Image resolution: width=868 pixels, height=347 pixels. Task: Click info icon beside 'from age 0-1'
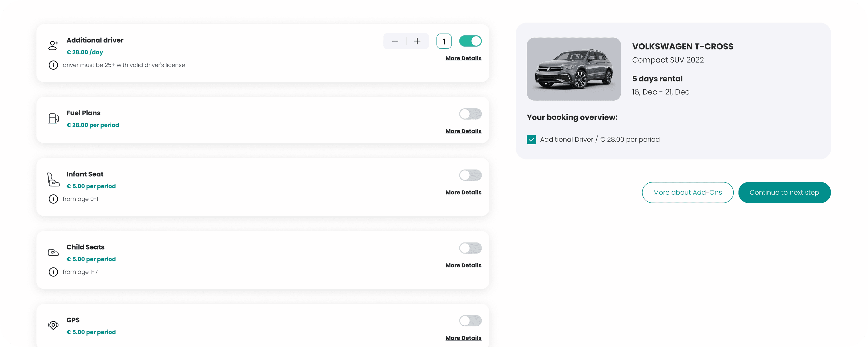53,199
